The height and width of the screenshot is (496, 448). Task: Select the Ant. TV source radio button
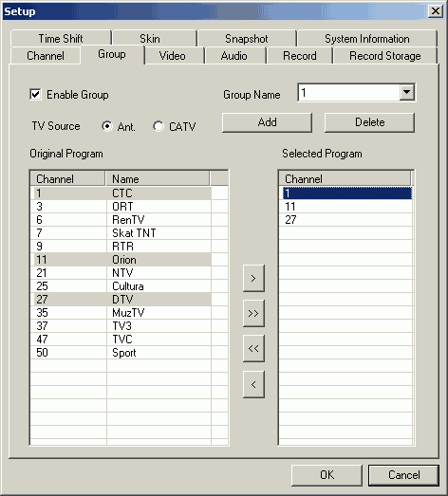click(107, 126)
